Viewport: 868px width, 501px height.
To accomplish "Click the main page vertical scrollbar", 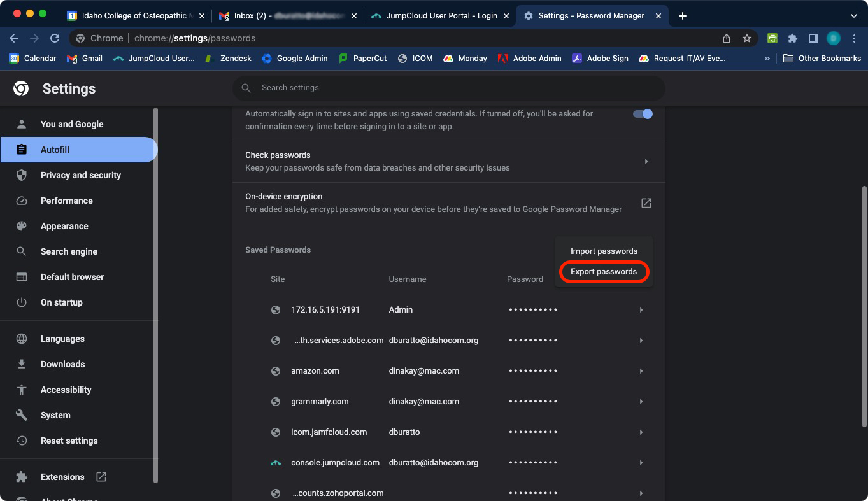I will pyautogui.click(x=864, y=306).
